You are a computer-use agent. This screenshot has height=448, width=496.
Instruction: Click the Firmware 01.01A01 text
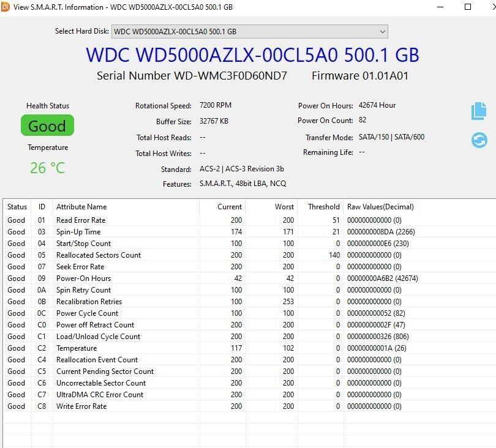click(360, 76)
